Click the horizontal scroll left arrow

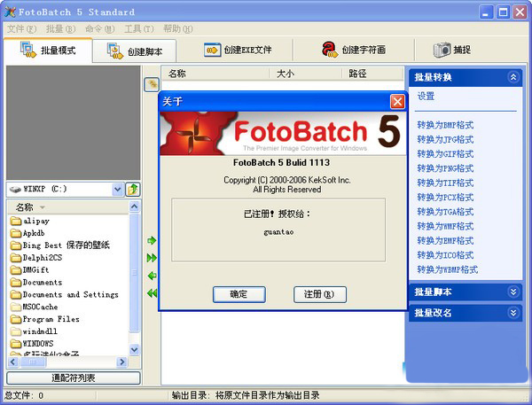click(13, 362)
